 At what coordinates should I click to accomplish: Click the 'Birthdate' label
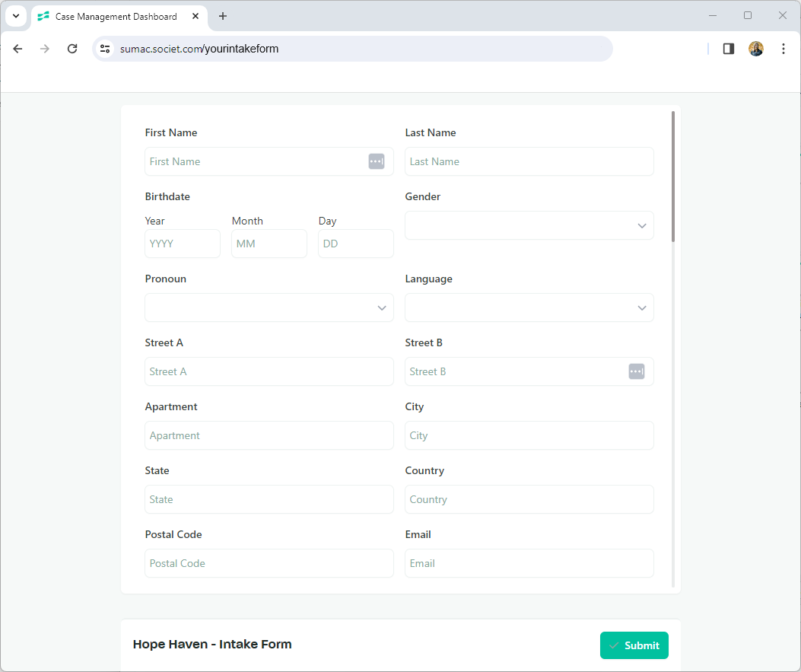pos(167,197)
